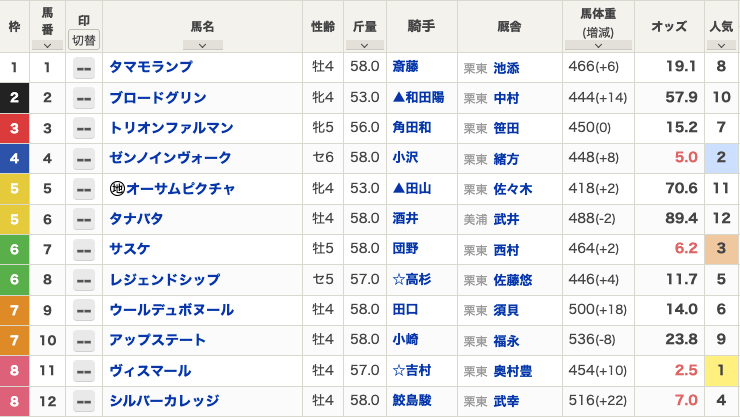Click the yellow first-favorite popularity cell
740x417 pixels.
[x=721, y=370]
